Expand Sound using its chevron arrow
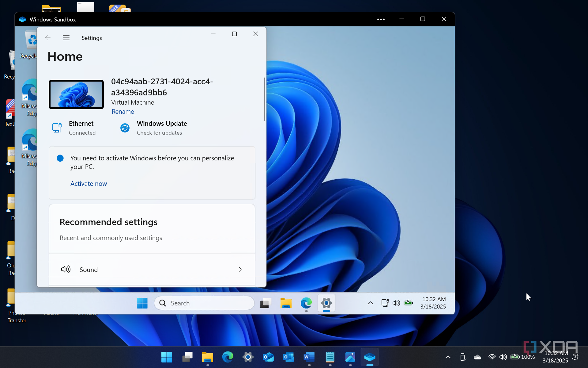The image size is (588, 368). (240, 270)
